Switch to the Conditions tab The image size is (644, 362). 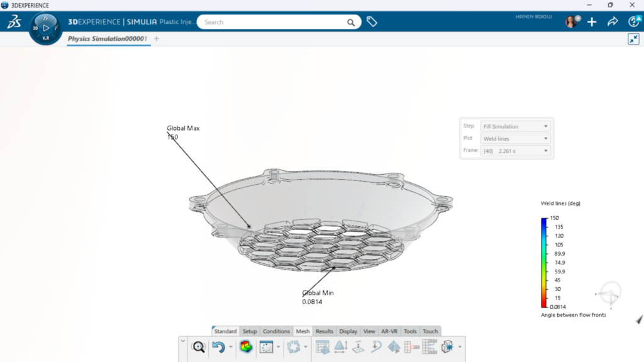pos(277,331)
